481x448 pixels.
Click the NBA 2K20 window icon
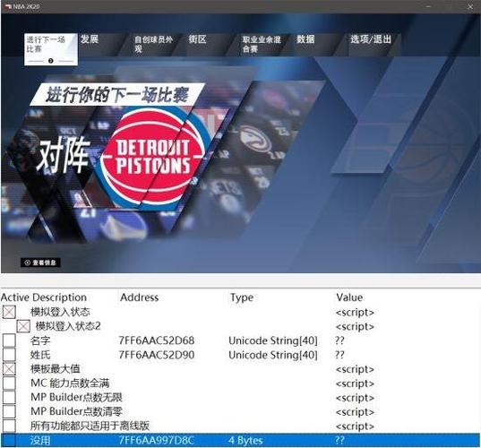[x=8, y=6]
